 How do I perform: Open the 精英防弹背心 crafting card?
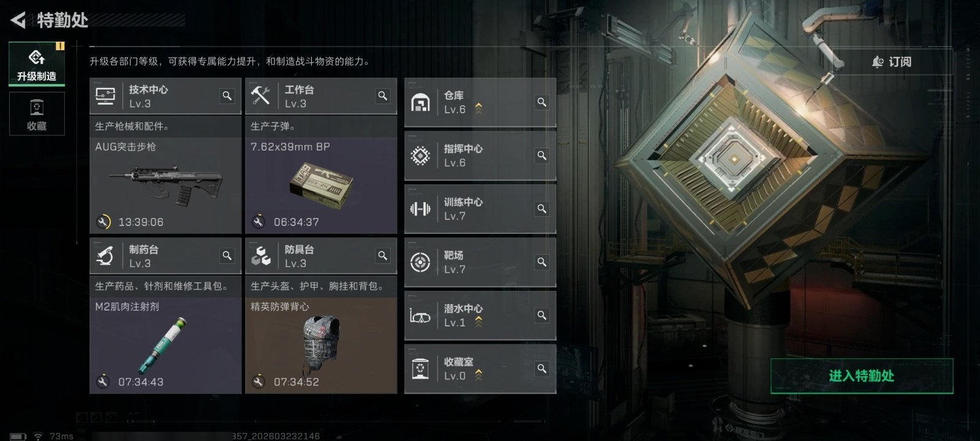pyautogui.click(x=321, y=346)
